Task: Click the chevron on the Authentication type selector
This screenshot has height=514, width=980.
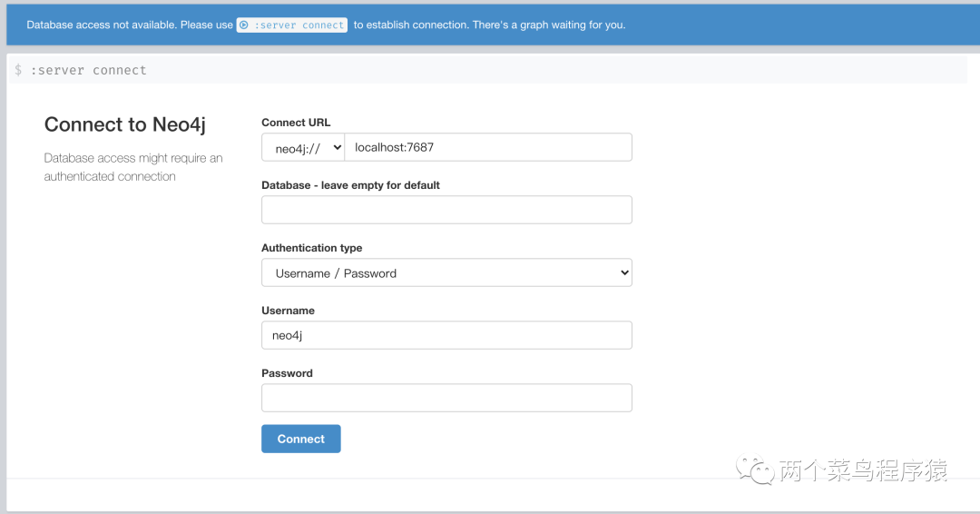Action: pyautogui.click(x=623, y=272)
